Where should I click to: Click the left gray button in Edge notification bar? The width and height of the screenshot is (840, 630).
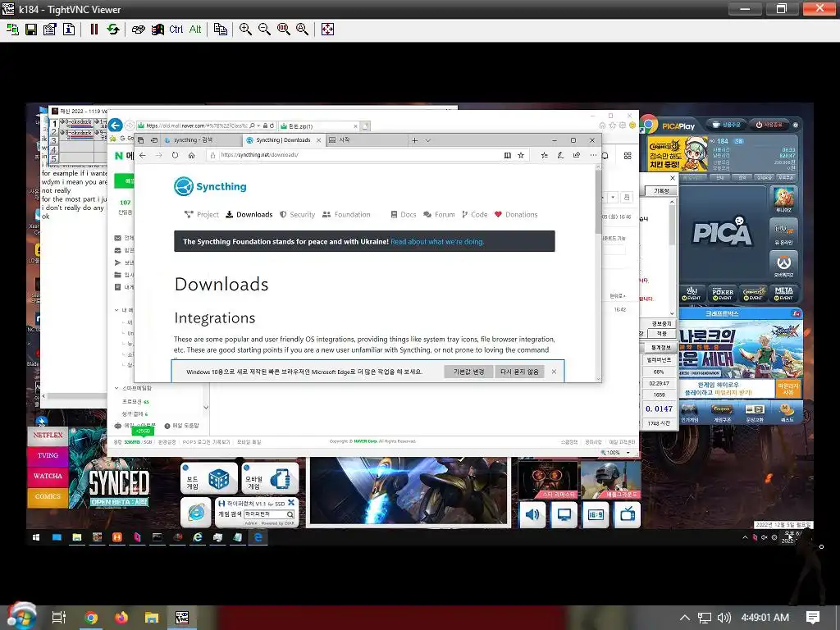pyautogui.click(x=468, y=372)
